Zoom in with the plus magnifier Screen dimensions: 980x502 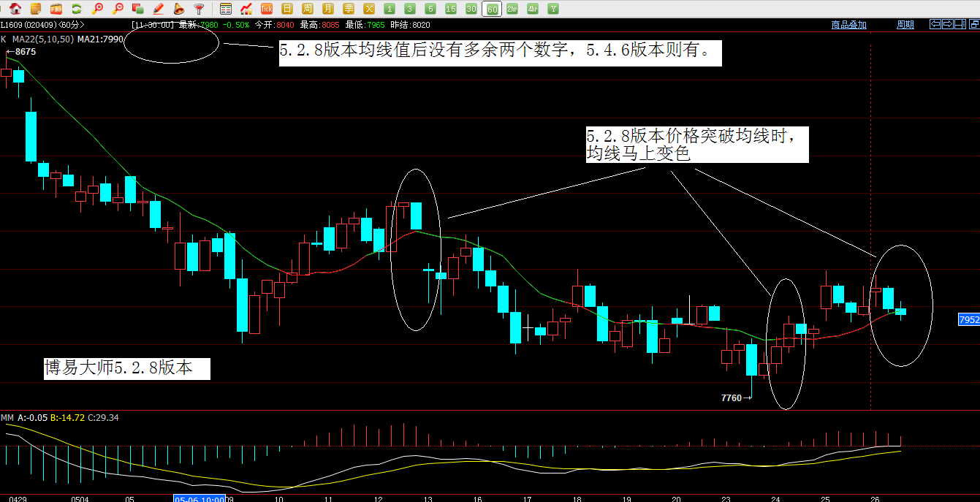(x=97, y=9)
